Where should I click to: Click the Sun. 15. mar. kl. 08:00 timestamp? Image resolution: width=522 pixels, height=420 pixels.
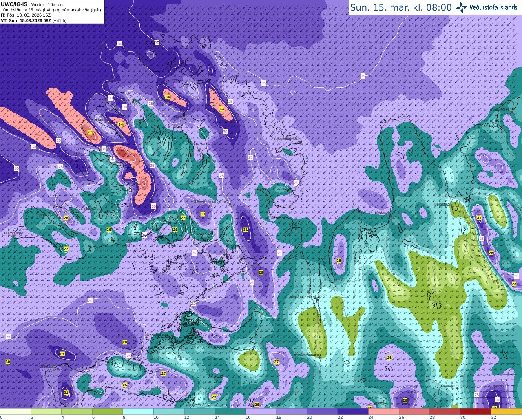tap(401, 7)
